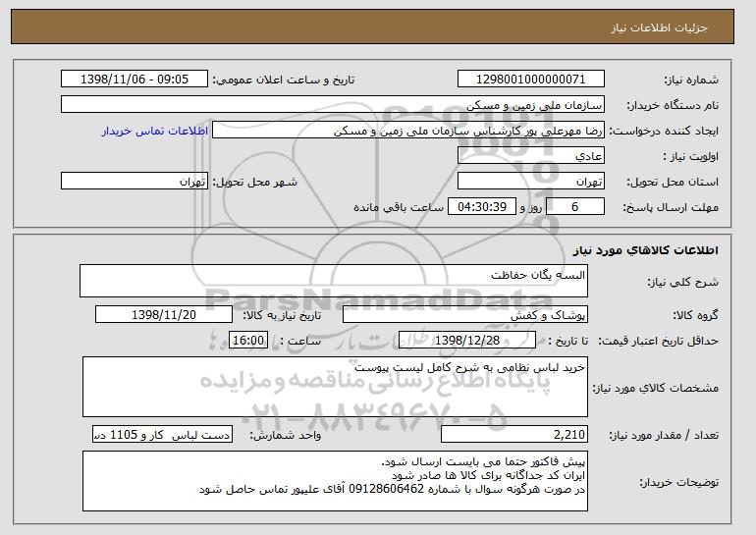The image size is (756, 535).
Task: Click the ساعت باقی مانده text
Action: tap(399, 207)
